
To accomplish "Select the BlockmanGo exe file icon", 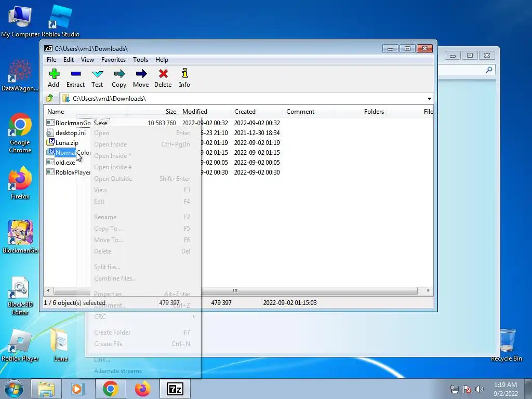I will [x=50, y=123].
